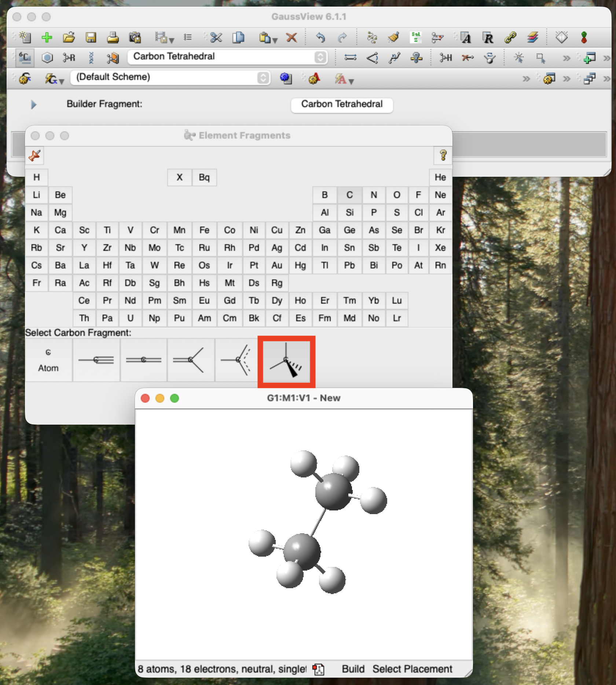Image resolution: width=616 pixels, height=685 pixels.
Task: Pick the dummy atom X button
Action: coord(179,177)
